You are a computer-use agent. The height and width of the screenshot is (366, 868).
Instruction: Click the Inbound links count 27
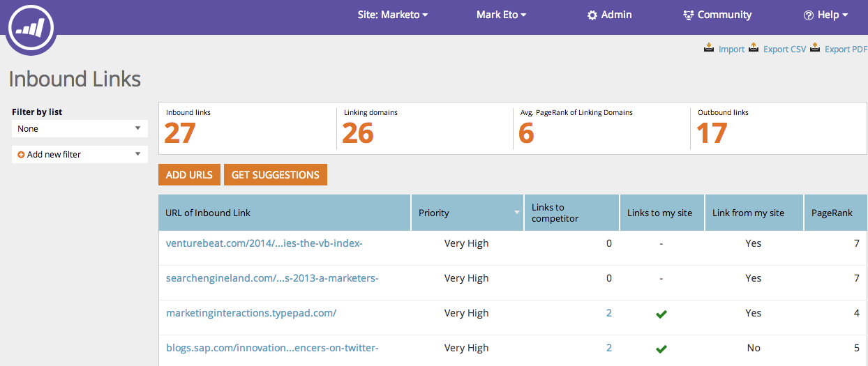pyautogui.click(x=180, y=132)
